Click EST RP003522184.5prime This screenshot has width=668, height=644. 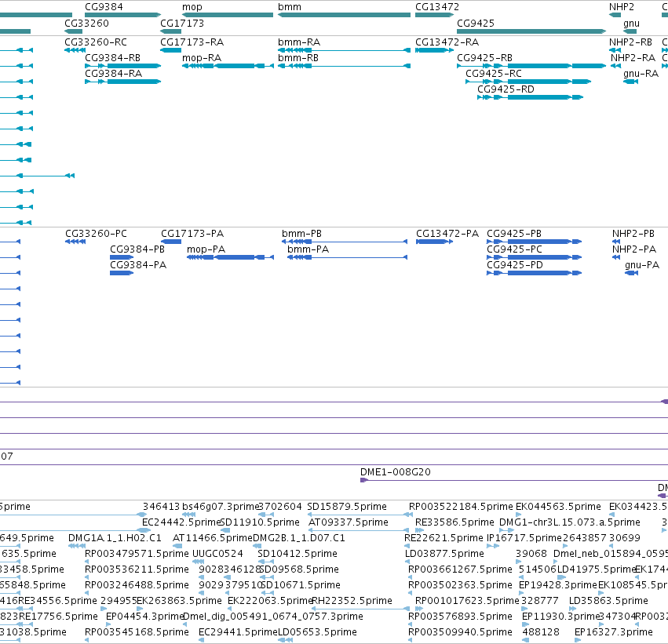pyautogui.click(x=461, y=507)
